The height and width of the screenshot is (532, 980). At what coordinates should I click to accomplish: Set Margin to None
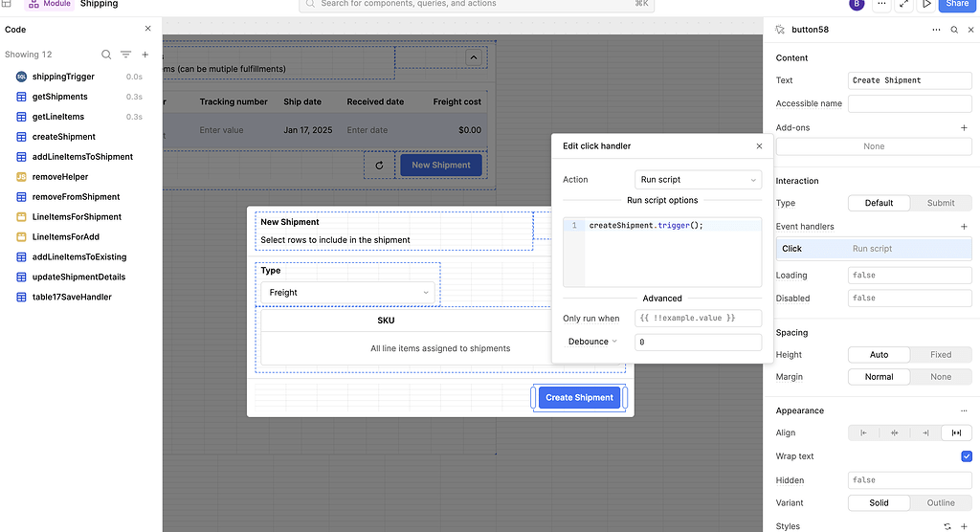[941, 377]
